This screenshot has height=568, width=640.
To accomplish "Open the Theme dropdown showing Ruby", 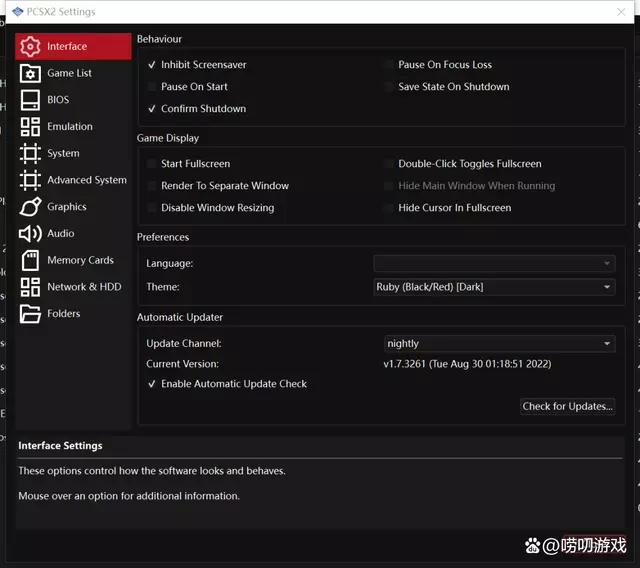I will (494, 287).
